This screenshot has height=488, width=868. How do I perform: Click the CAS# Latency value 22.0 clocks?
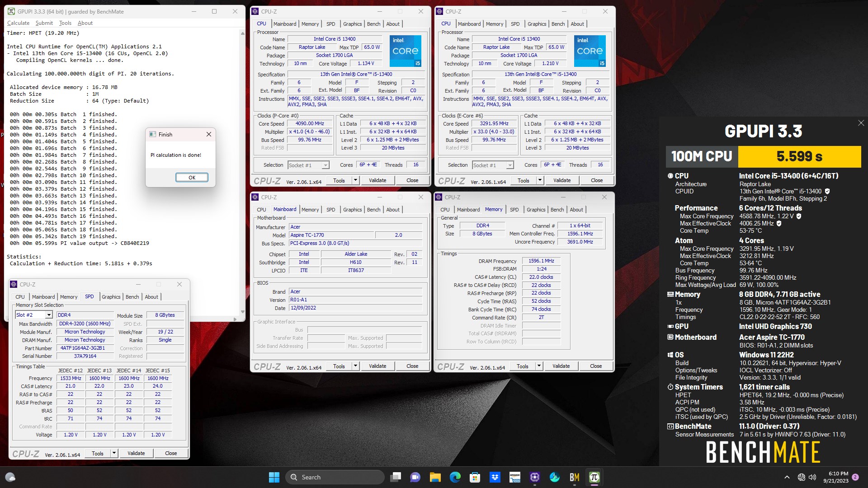[x=541, y=277]
